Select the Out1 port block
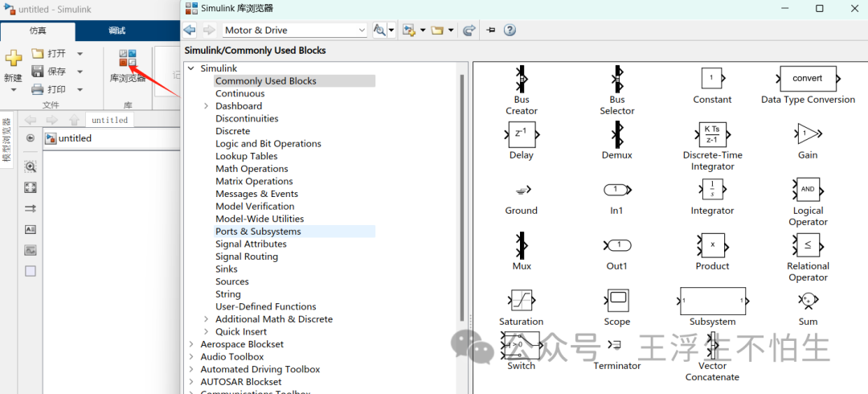868x394 pixels. coord(616,245)
